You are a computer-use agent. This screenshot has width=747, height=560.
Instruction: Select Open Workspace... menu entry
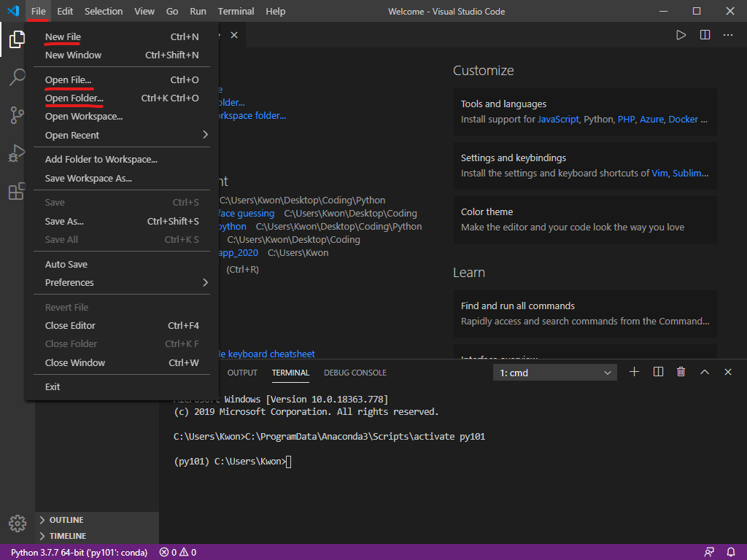122,117
